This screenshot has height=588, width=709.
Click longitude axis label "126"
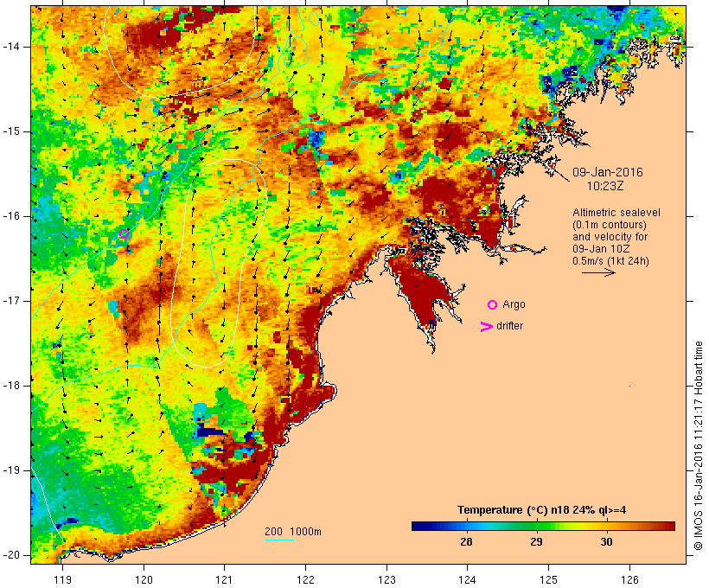point(629,579)
